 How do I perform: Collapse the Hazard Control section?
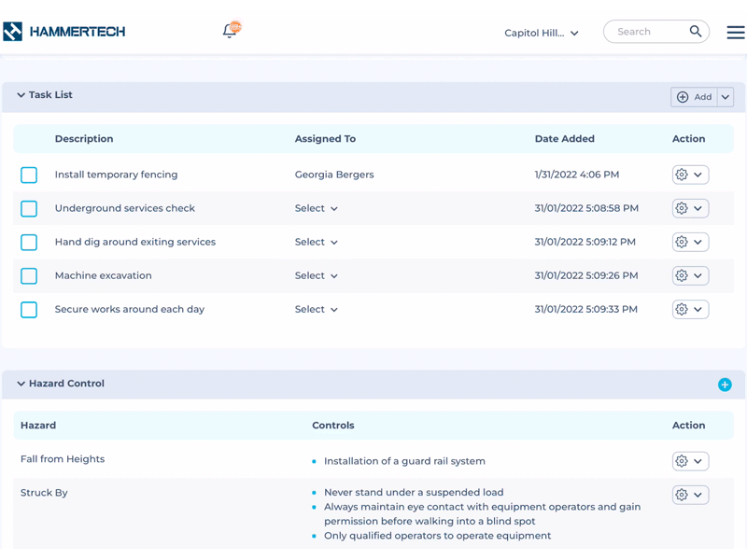click(x=21, y=384)
